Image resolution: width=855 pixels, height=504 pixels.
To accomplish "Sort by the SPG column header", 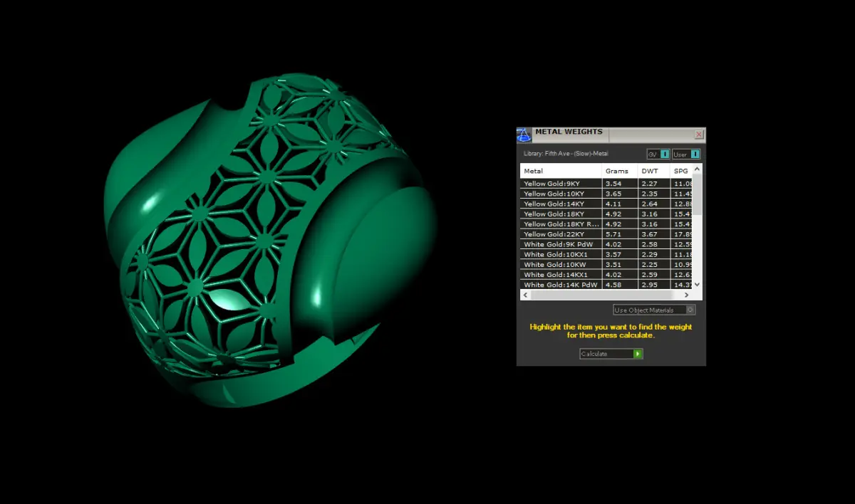I will pyautogui.click(x=682, y=171).
